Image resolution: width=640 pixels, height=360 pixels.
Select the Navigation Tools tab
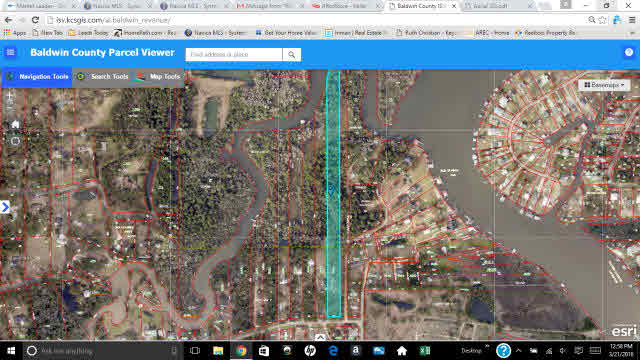pos(37,77)
